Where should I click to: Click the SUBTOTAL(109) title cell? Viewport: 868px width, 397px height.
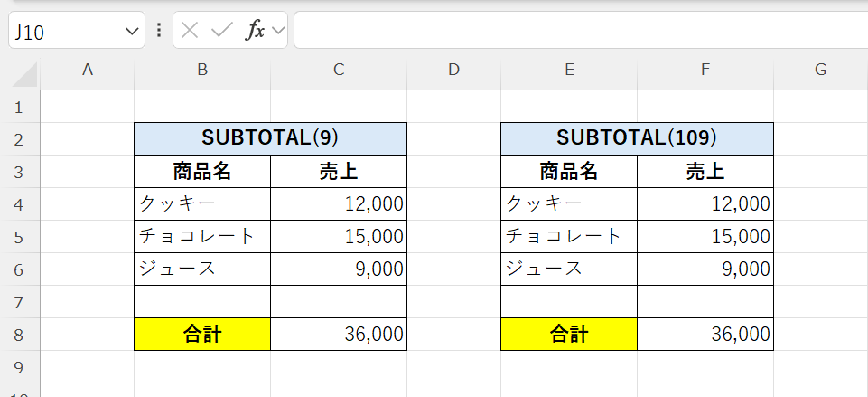tap(637, 138)
